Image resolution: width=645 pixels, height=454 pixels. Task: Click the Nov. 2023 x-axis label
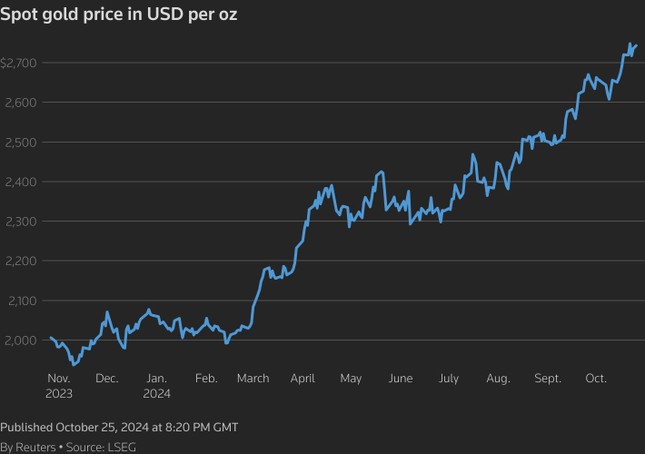(x=58, y=385)
